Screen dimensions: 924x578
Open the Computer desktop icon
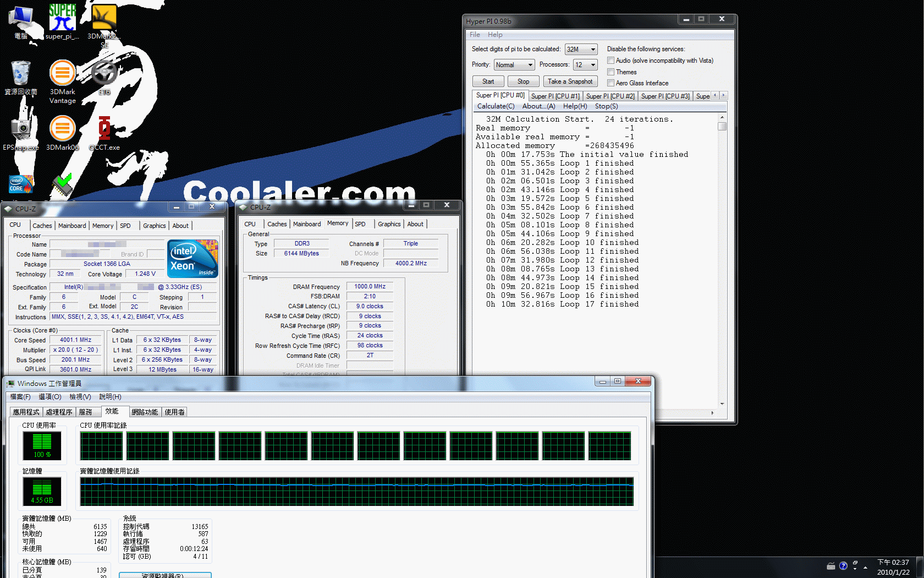pos(21,22)
